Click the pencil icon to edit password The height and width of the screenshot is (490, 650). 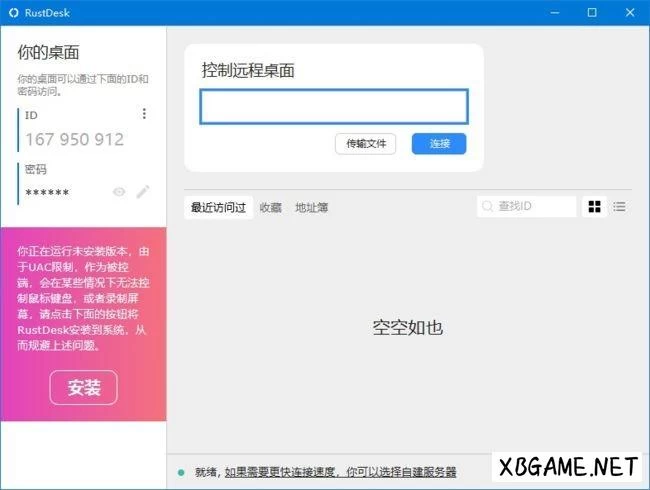[x=143, y=192]
